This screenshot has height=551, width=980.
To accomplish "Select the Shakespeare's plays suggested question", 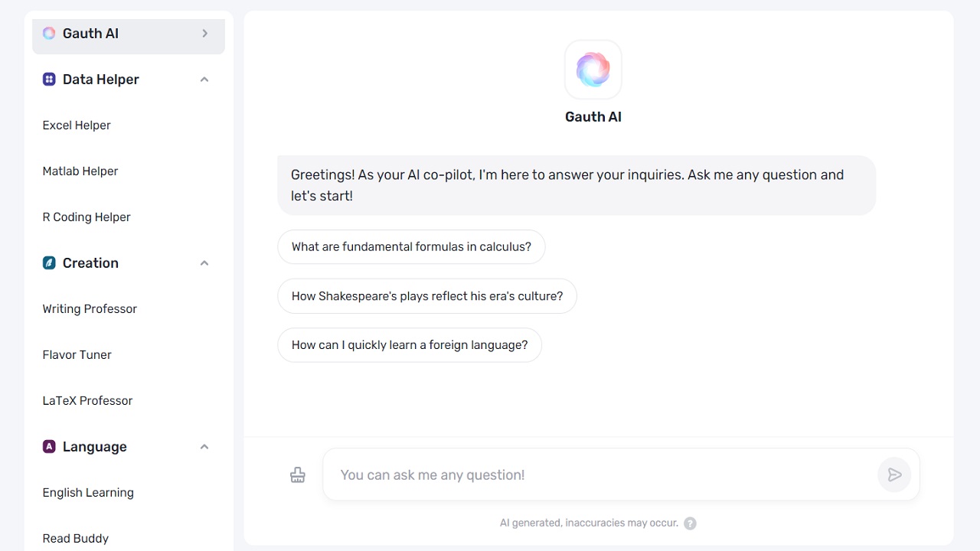I will pos(426,296).
